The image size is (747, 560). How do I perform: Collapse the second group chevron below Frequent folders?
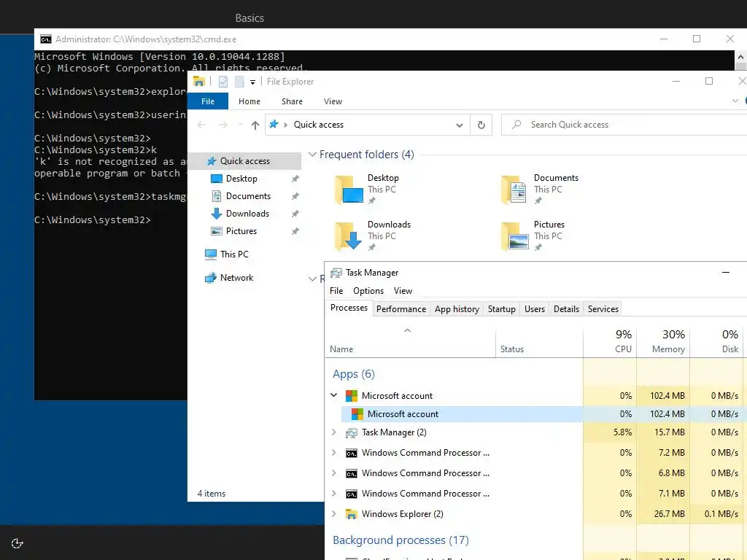pos(312,279)
